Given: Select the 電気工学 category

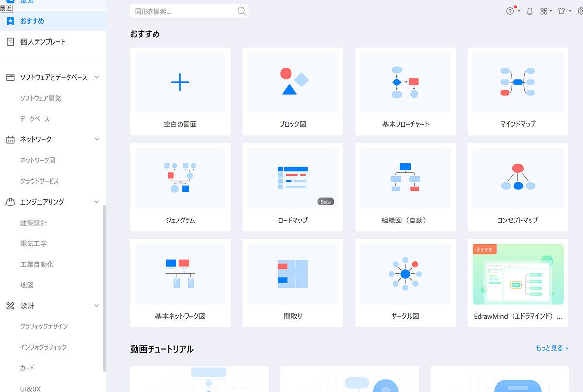Looking at the screenshot, I should 34,244.
